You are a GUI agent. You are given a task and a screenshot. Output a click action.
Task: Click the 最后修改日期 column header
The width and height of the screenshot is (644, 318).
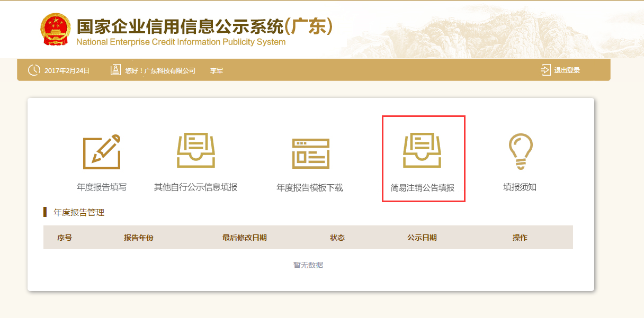[244, 238]
